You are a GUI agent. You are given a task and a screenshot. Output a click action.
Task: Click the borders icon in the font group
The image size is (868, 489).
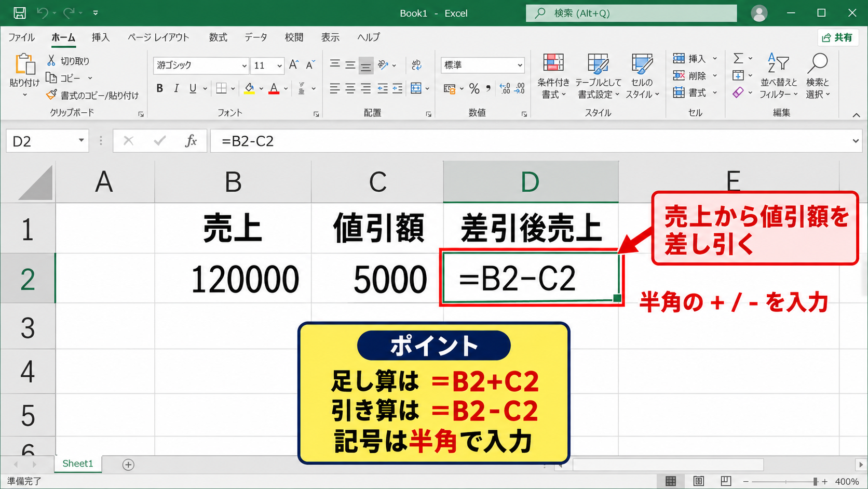coord(221,88)
